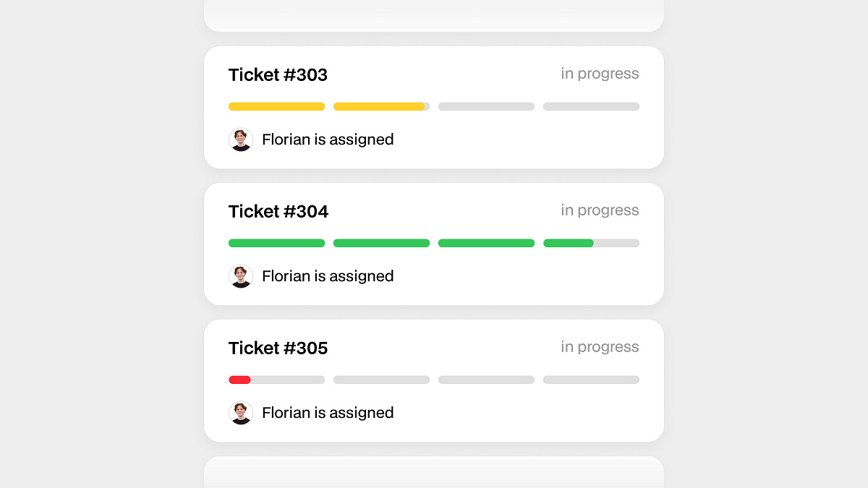
Task: Click the 'Florian is assigned' link on Ticket #304
Action: click(x=328, y=276)
